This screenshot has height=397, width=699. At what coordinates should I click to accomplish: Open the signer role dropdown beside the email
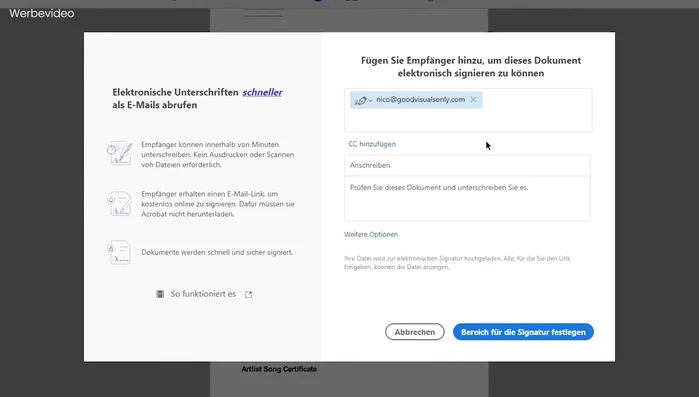click(x=370, y=101)
